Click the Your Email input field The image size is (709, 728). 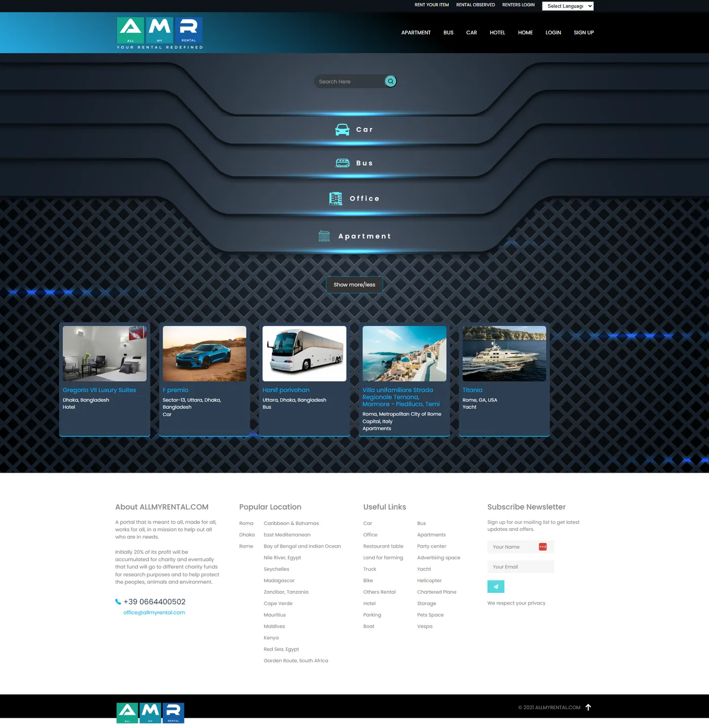(521, 567)
